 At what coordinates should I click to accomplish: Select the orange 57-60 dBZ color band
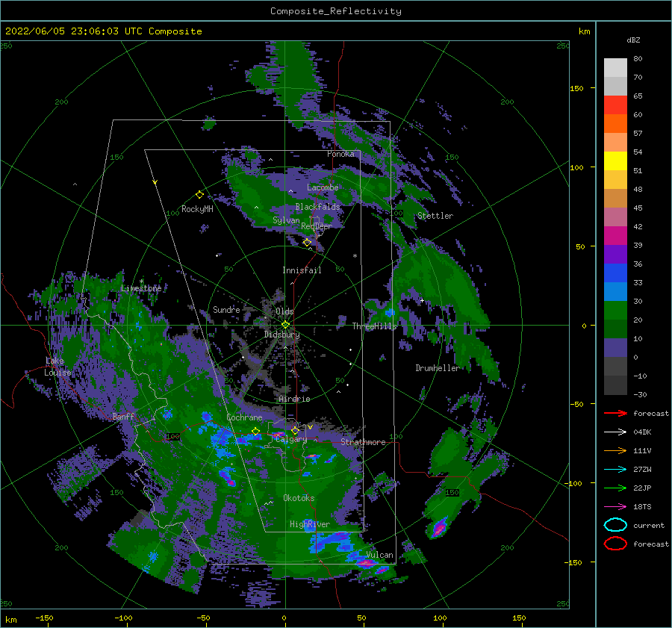click(x=615, y=124)
